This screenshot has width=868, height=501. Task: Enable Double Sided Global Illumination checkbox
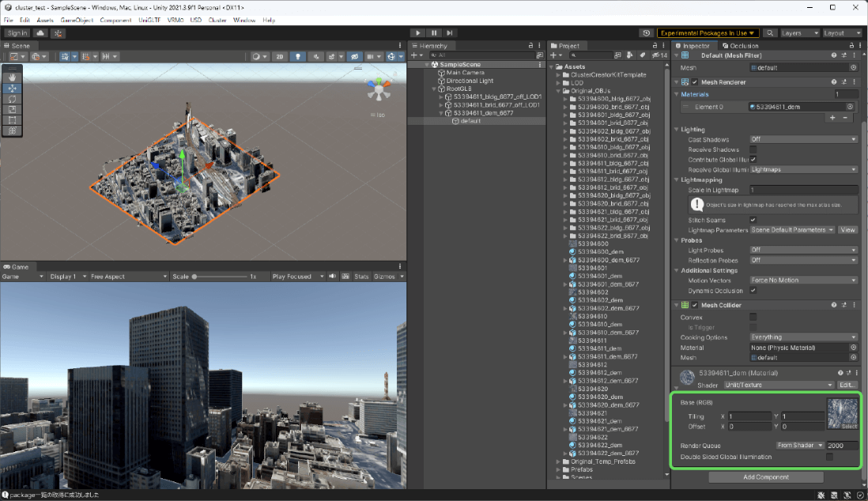[829, 457]
